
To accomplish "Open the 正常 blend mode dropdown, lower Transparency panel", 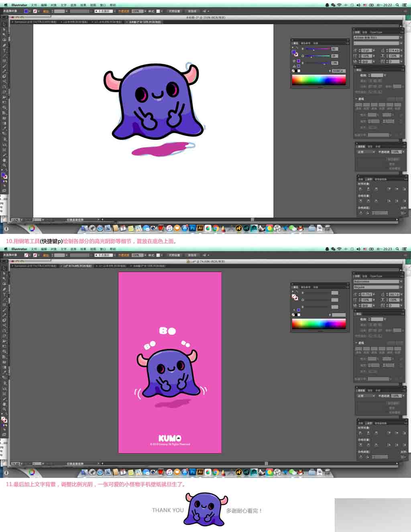I will click(366, 396).
